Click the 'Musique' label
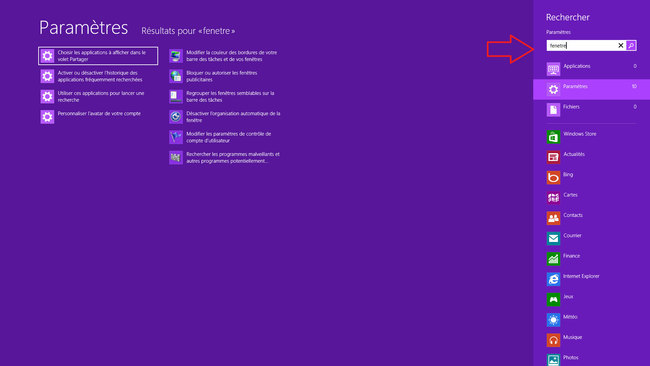 572,337
